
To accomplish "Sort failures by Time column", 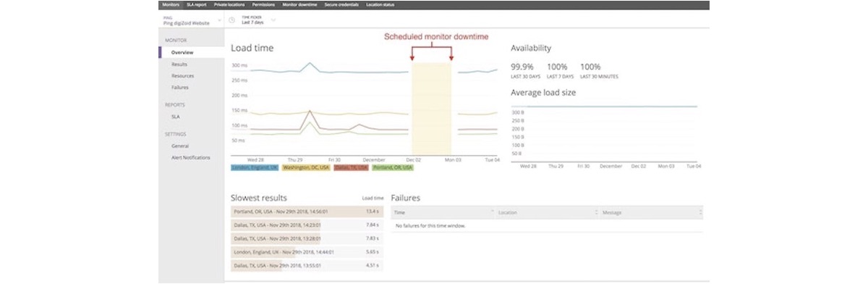I will click(x=442, y=212).
